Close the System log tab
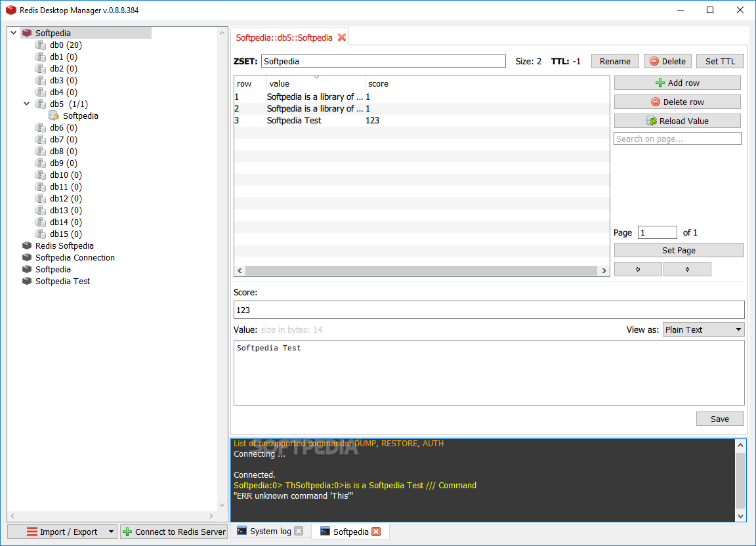756x546 pixels. pyautogui.click(x=299, y=531)
